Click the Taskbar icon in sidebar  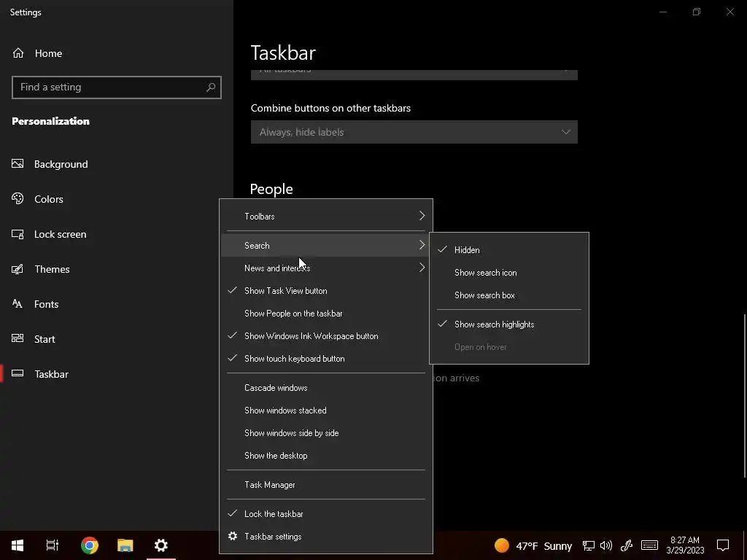(x=18, y=373)
